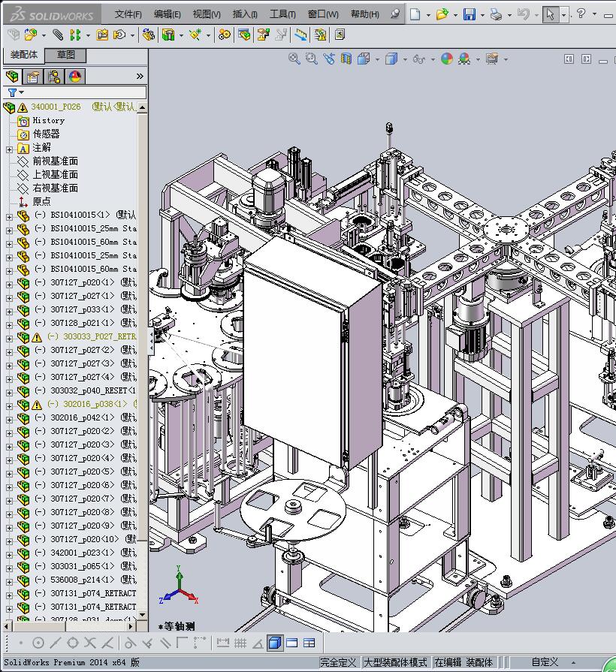Click the Help question mark icon
Image resolution: width=616 pixels, height=672 pixels.
581,14
